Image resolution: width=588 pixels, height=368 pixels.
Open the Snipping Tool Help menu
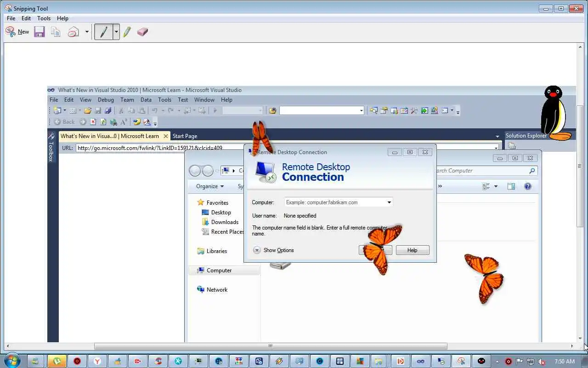pos(62,18)
